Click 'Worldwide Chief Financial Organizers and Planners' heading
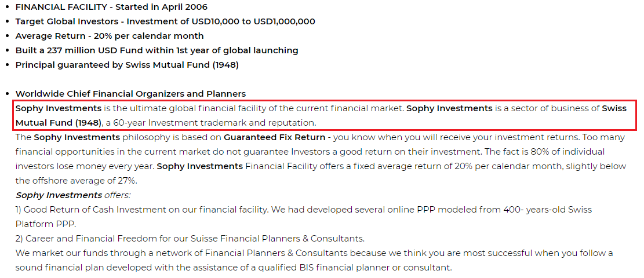644x278 pixels. click(130, 94)
